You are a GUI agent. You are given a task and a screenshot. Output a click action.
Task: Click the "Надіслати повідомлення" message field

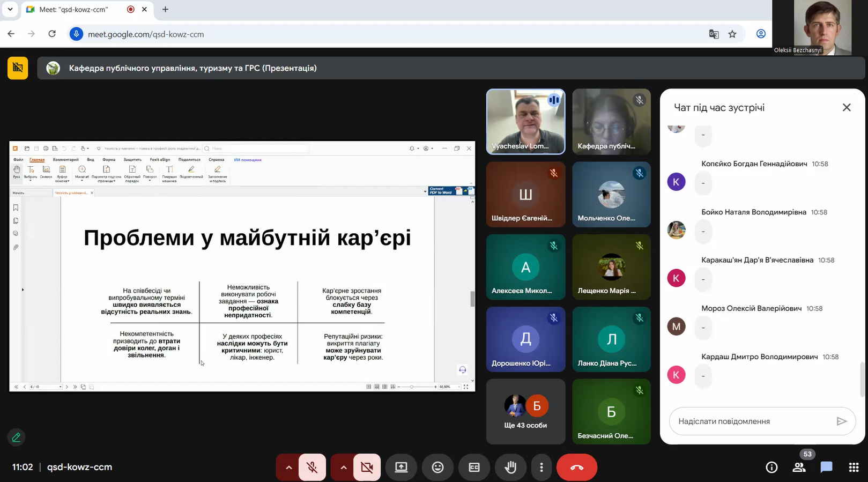[x=751, y=421]
